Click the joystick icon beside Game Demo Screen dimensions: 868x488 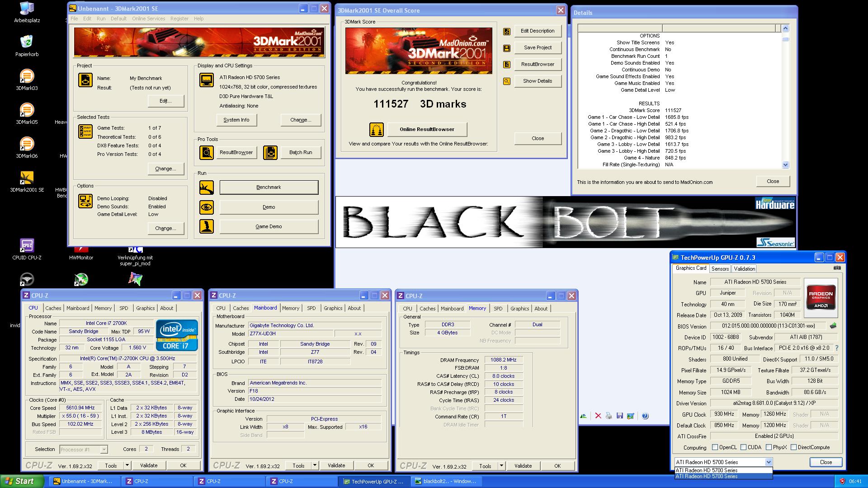207,226
